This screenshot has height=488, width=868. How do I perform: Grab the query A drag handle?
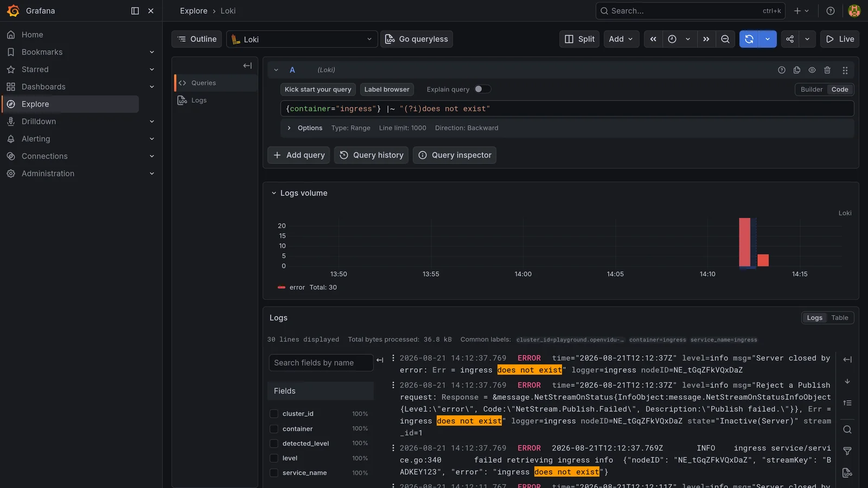pos(845,70)
